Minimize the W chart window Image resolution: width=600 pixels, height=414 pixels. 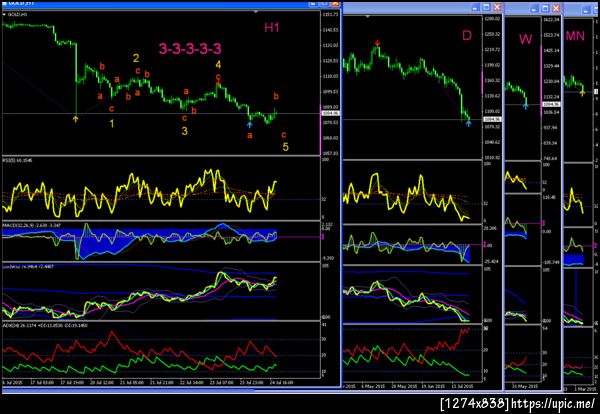[x=535, y=8]
